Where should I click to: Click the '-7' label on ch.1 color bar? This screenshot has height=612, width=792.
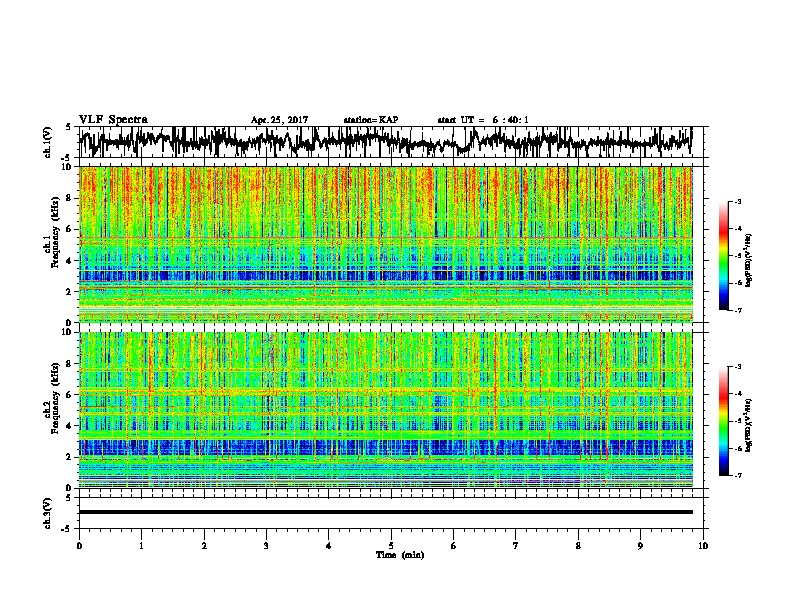[738, 310]
